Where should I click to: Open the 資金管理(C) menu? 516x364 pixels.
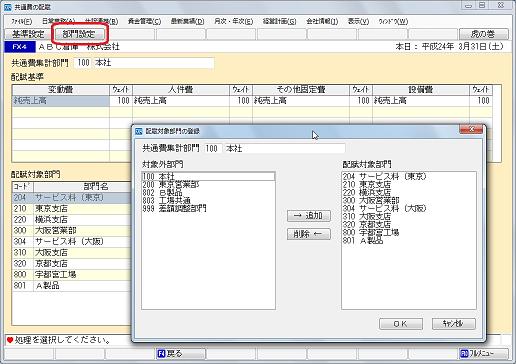(144, 22)
